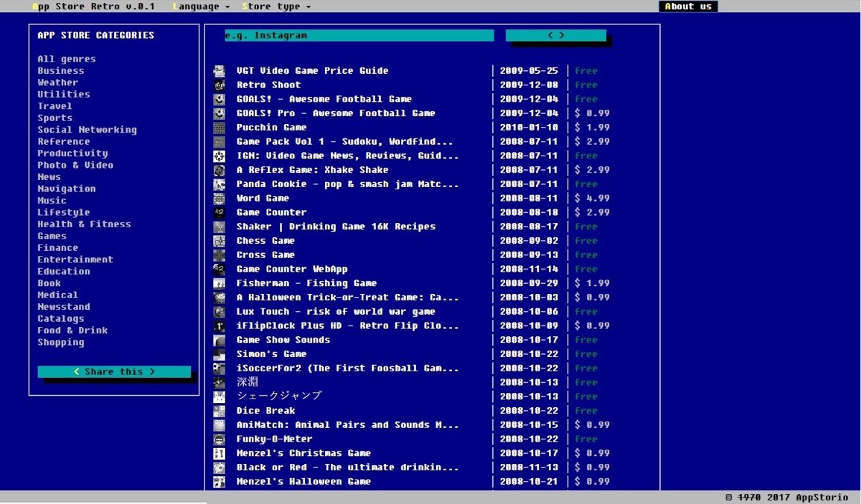Click the Retro Shoot app icon
This screenshot has height=504, width=861.
[x=220, y=85]
